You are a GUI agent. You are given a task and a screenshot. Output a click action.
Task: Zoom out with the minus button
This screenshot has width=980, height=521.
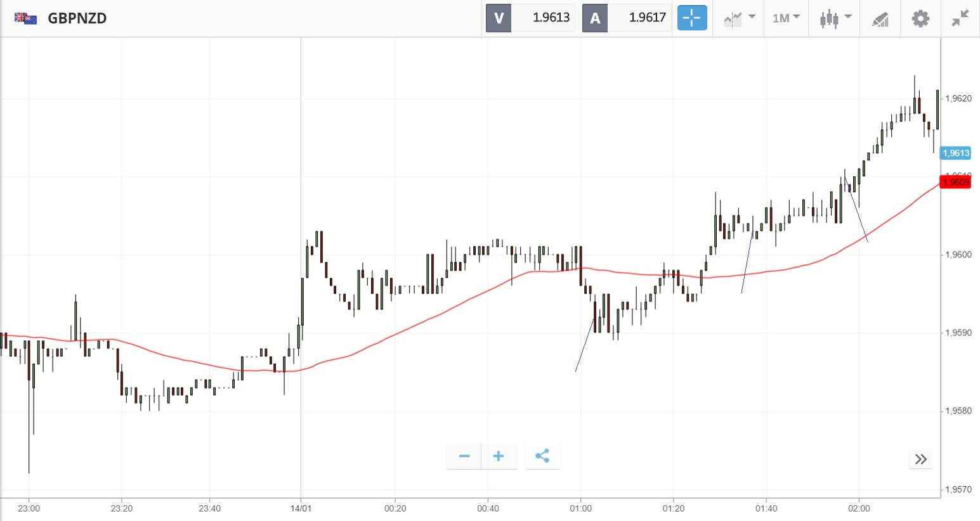click(464, 456)
